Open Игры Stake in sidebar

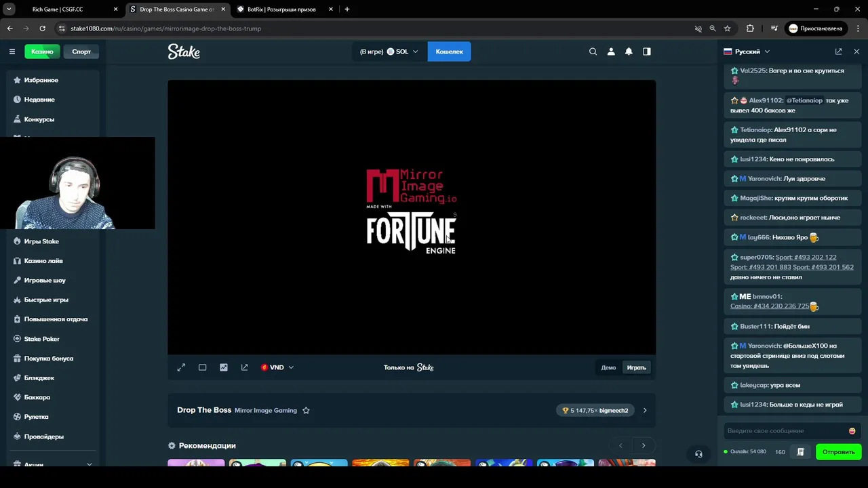point(53,241)
